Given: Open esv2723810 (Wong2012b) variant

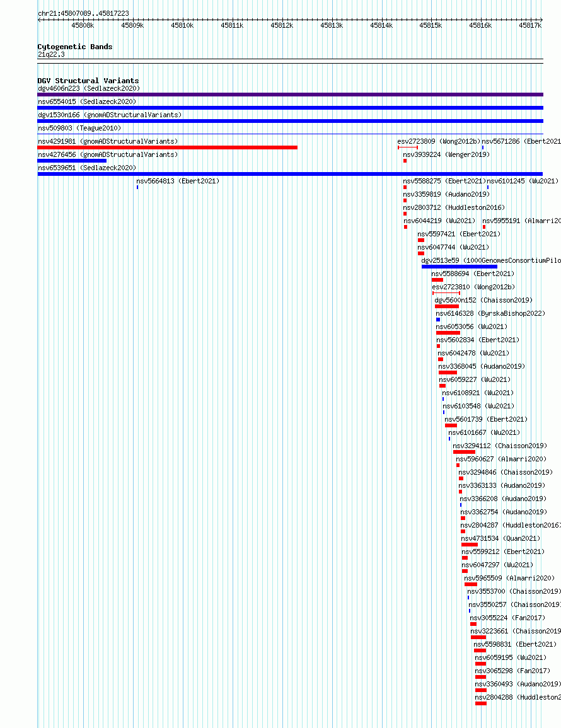Looking at the screenshot, I should pyautogui.click(x=473, y=287).
